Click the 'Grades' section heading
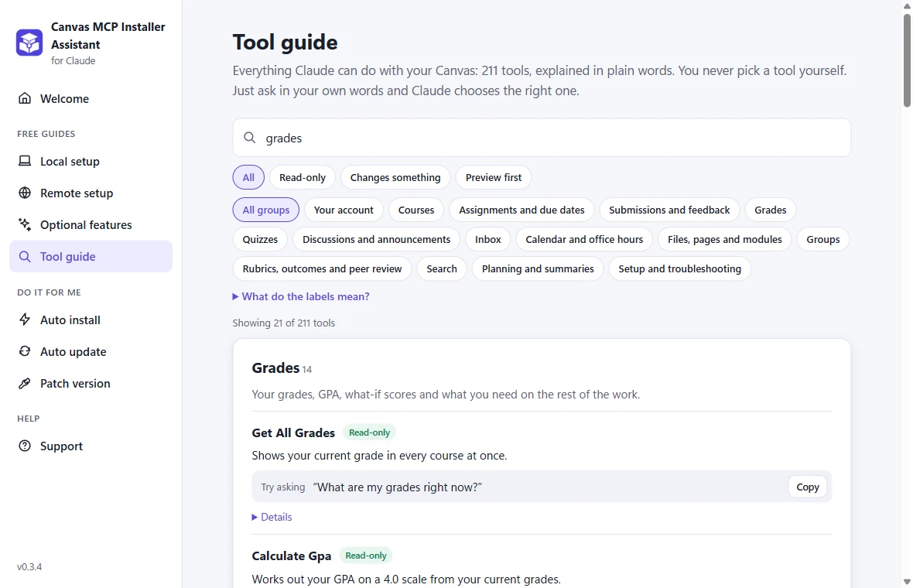Viewport: 913px width, 588px height. point(275,368)
